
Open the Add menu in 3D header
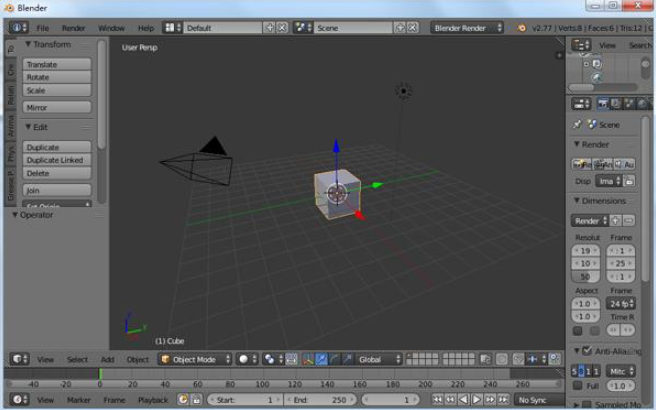tap(108, 359)
